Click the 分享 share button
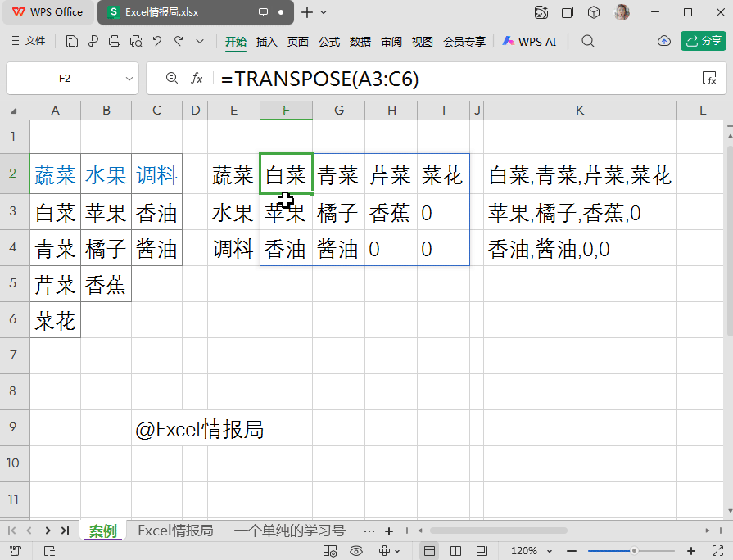Image resolution: width=733 pixels, height=560 pixels. click(x=703, y=41)
